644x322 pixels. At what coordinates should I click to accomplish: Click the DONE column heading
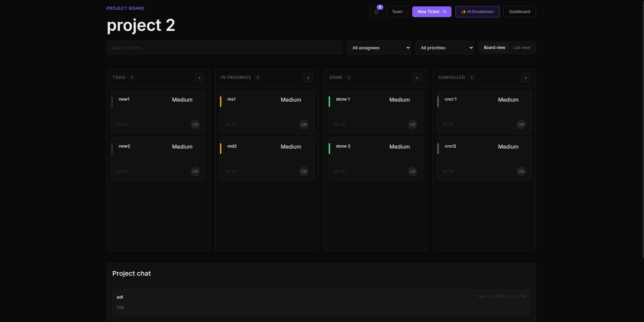click(336, 77)
